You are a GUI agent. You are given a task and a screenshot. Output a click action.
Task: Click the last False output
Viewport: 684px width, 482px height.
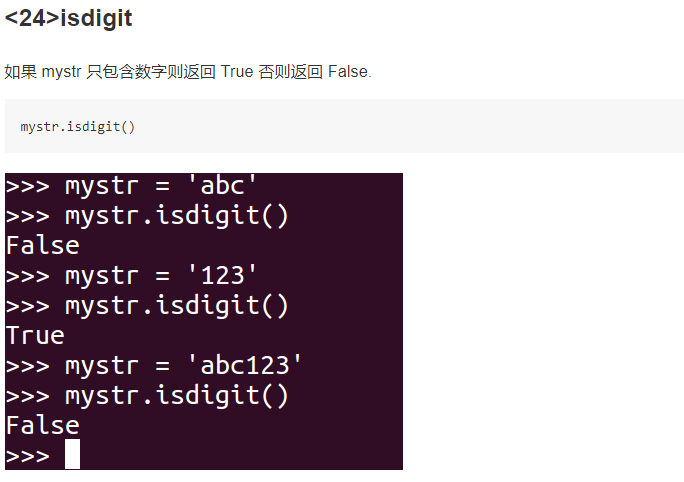[x=43, y=425]
